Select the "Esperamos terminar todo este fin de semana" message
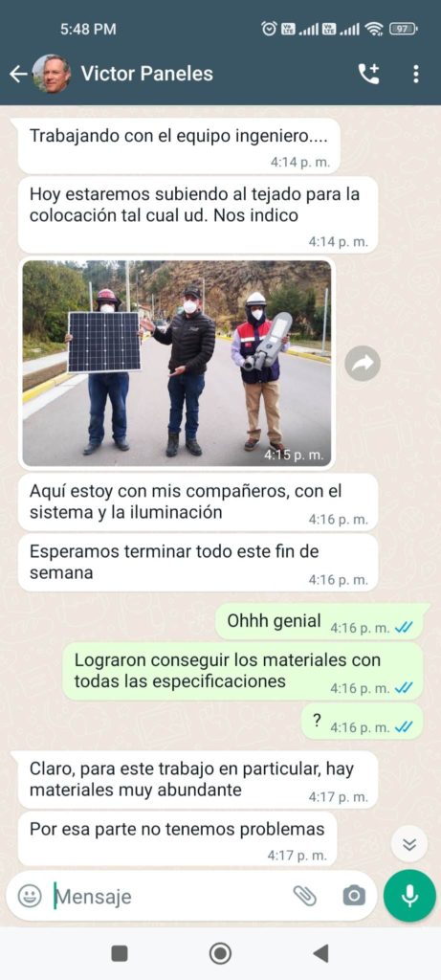441x980 pixels. point(198,563)
